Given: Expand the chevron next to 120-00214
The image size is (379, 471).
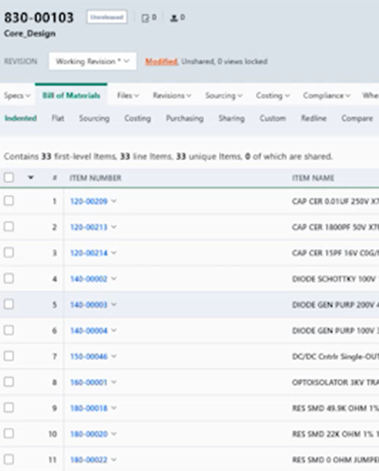Looking at the screenshot, I should pyautogui.click(x=114, y=253).
